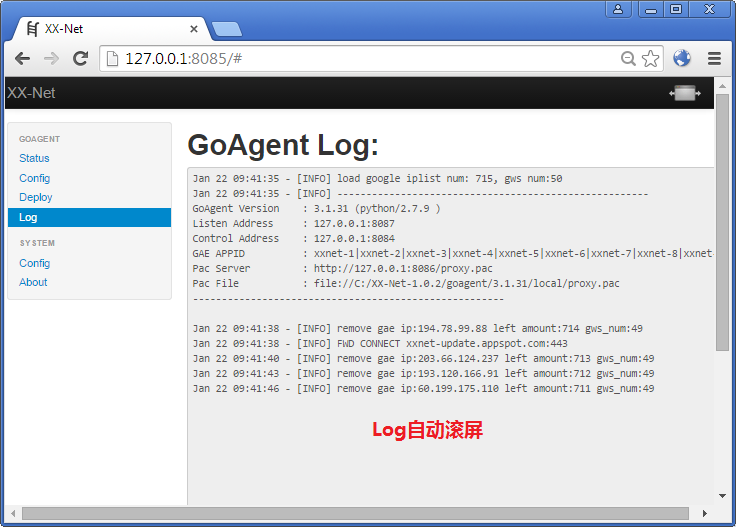Click the 'Control Address : 127.0.0.1:8084' line
Image resolution: width=736 pixels, height=527 pixels.
[x=294, y=238]
